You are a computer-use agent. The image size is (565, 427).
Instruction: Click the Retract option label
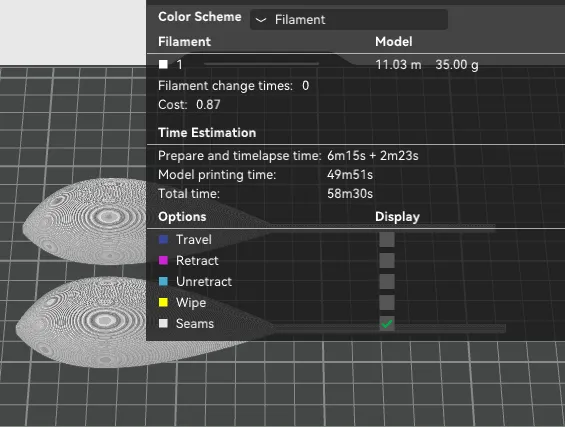pos(197,261)
